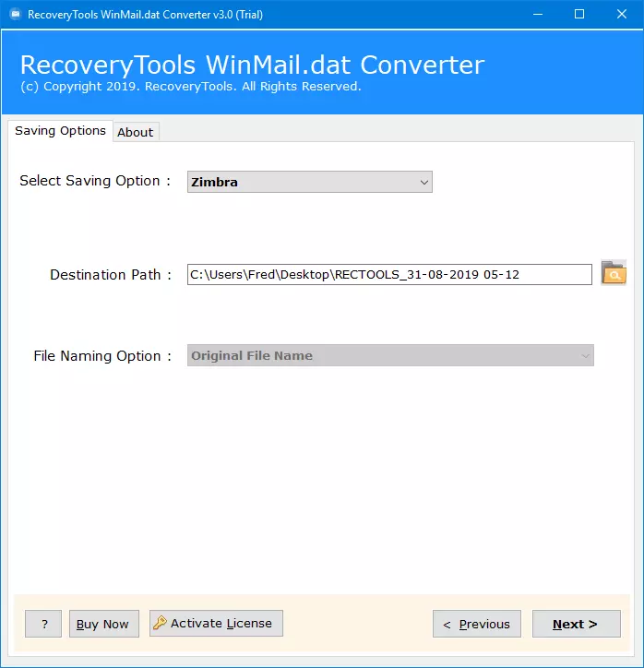Screen dimensions: 644x668
Task: Maximize the converter window
Action: (x=579, y=14)
